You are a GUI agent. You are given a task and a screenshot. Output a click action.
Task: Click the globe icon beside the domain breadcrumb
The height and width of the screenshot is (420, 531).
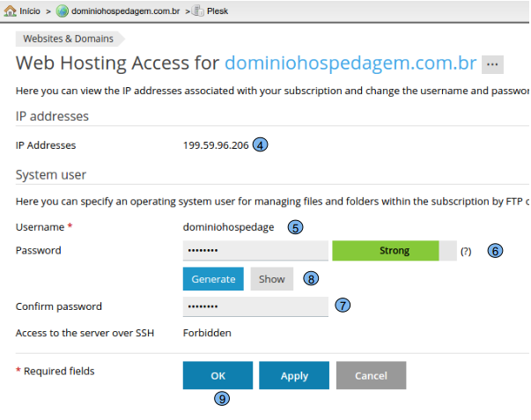[x=63, y=11]
